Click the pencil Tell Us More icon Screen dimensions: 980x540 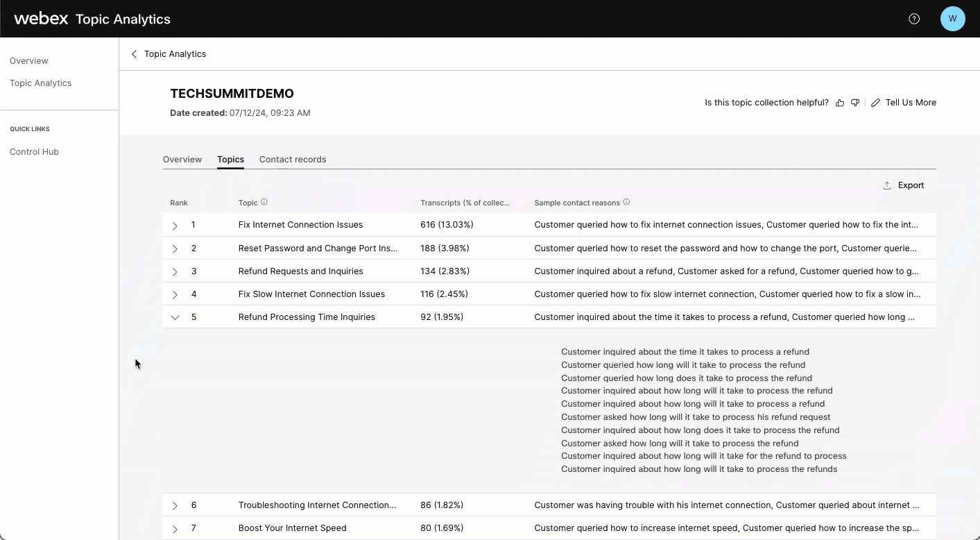(875, 103)
